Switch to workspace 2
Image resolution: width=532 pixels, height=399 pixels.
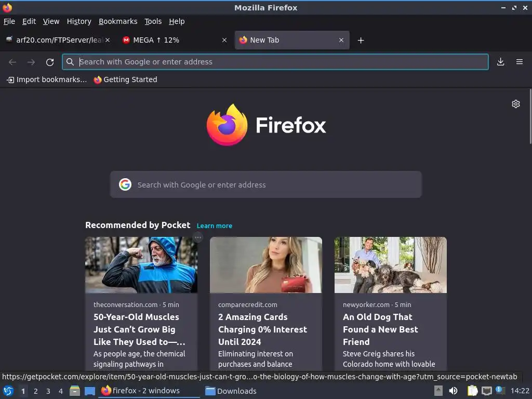(x=36, y=391)
